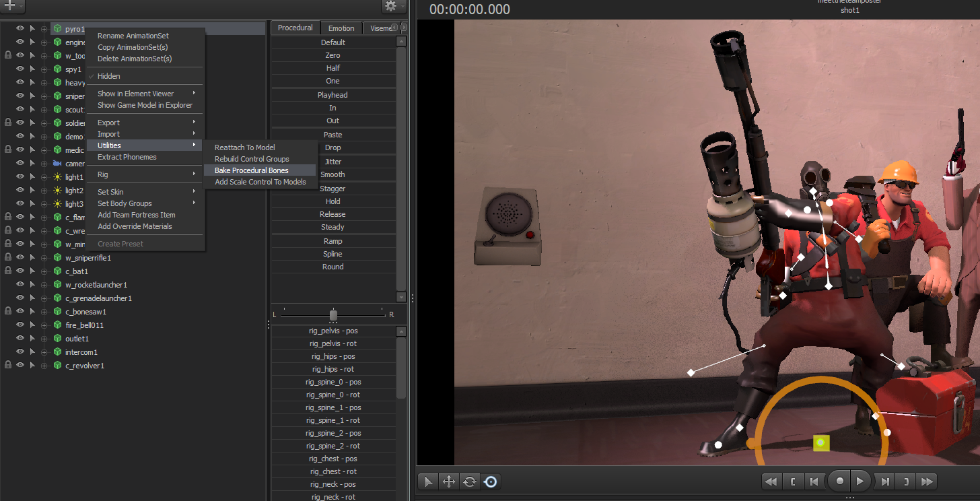Choose Rebuild Control Groups
The width and height of the screenshot is (980, 501).
260,159
